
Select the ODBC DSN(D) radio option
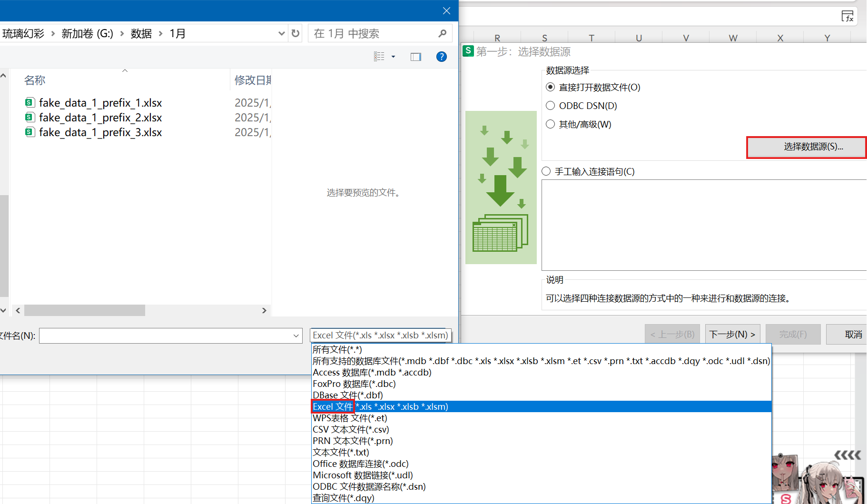551,106
